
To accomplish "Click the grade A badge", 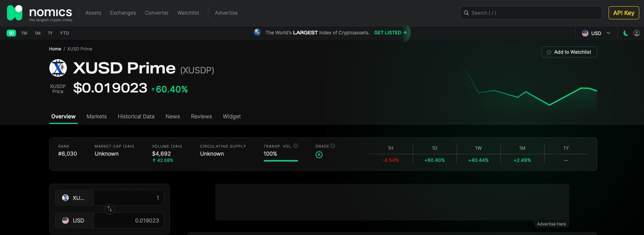I will click(x=319, y=155).
